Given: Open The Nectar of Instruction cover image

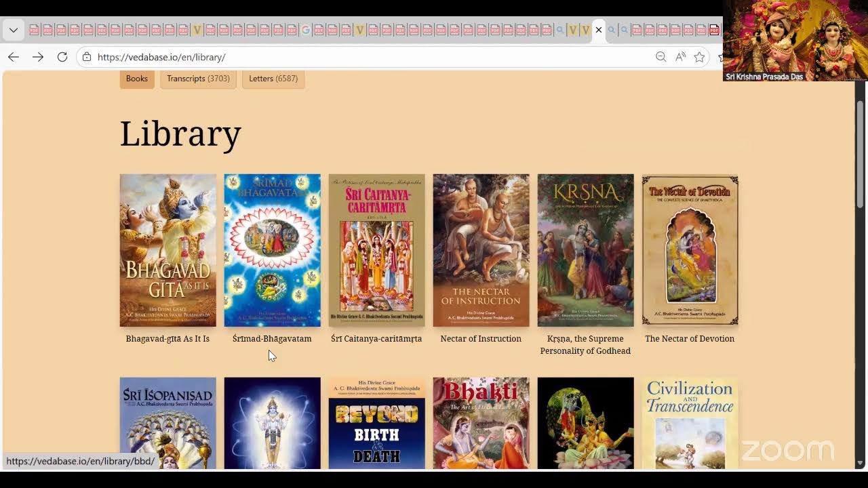Looking at the screenshot, I should [x=481, y=250].
